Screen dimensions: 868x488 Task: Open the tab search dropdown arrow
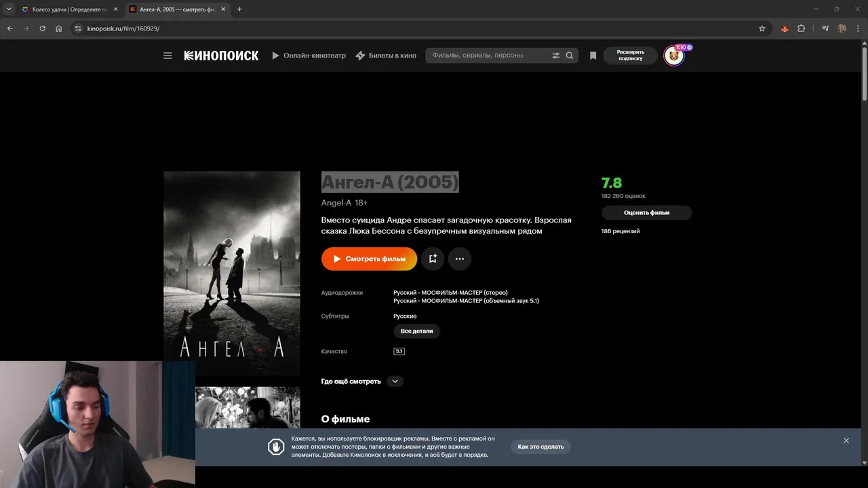[9, 9]
